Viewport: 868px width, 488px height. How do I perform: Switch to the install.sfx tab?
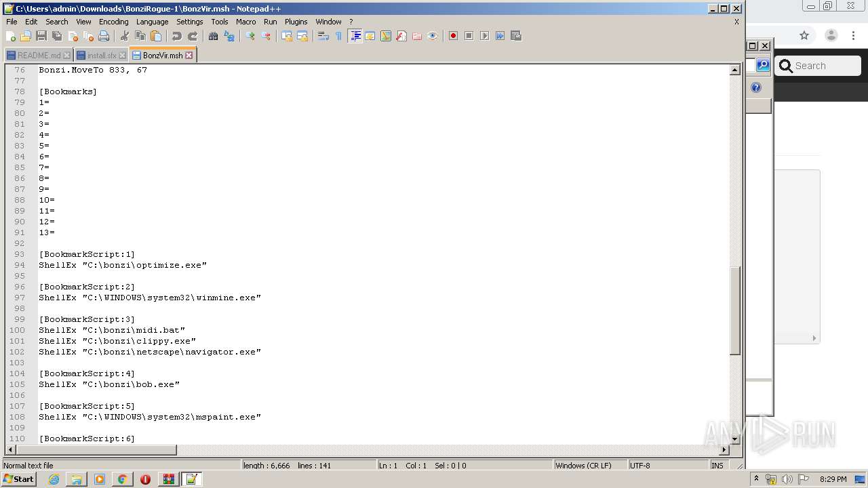[x=102, y=56]
